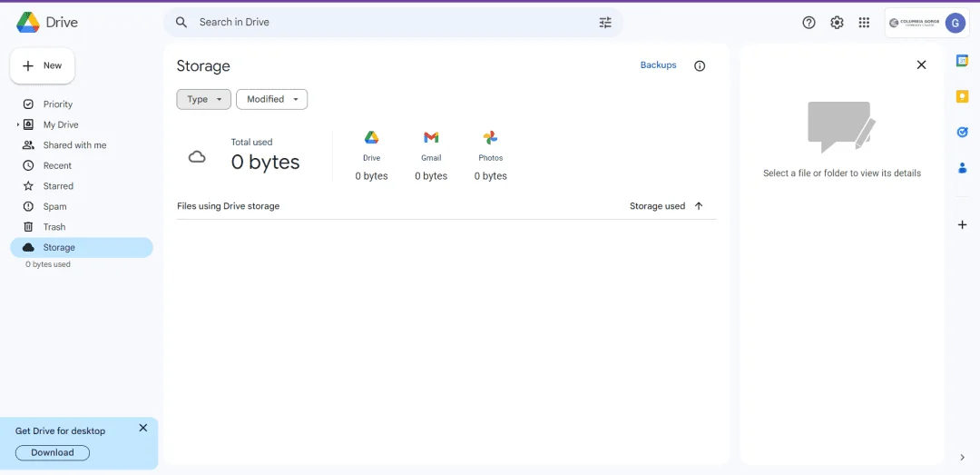This screenshot has height=475, width=980.
Task: Open the Modified filter dropdown
Action: pyautogui.click(x=272, y=100)
